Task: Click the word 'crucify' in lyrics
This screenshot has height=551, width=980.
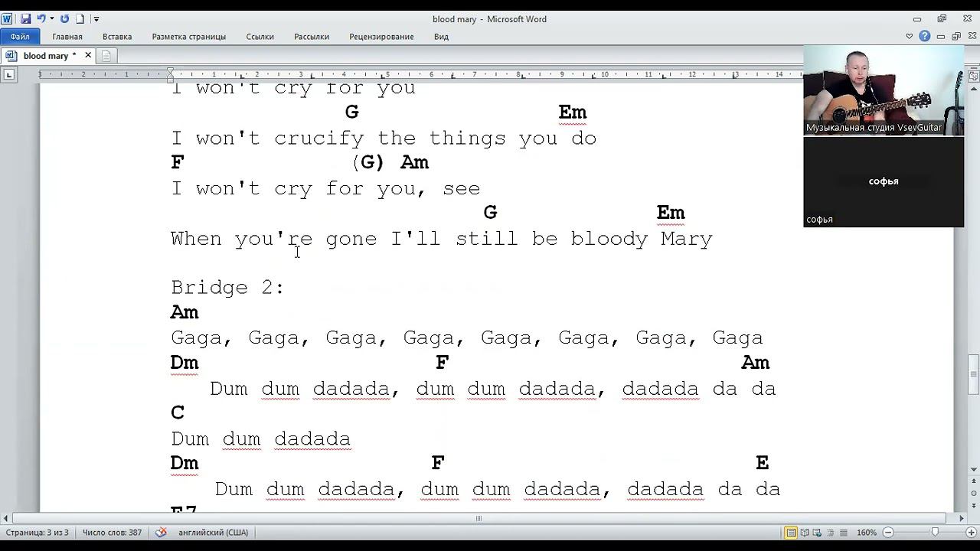Action: click(x=319, y=139)
